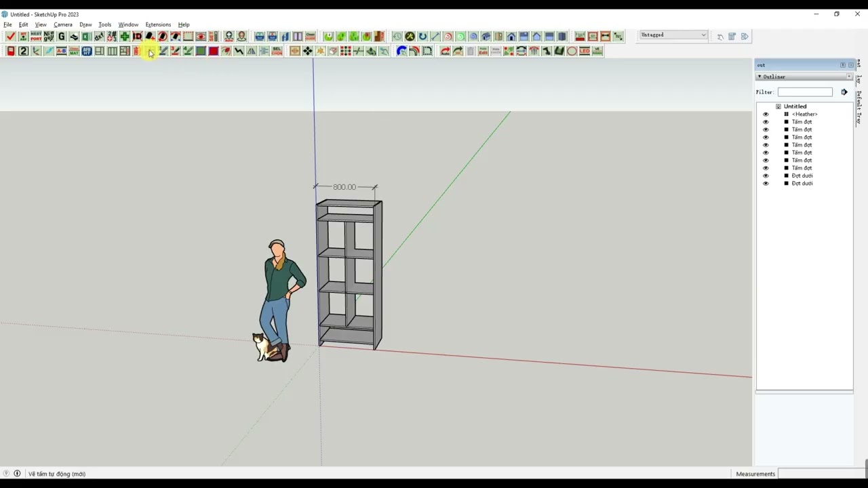The width and height of the screenshot is (868, 488).
Task: Click the Clean Guide toolbar icon
Action: click(x=310, y=36)
